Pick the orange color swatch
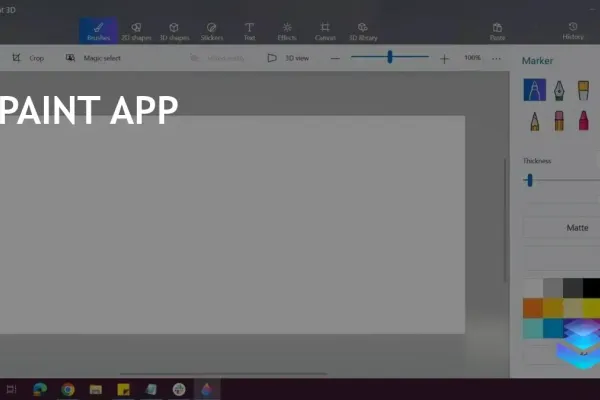This screenshot has width=600, height=400. click(533, 309)
